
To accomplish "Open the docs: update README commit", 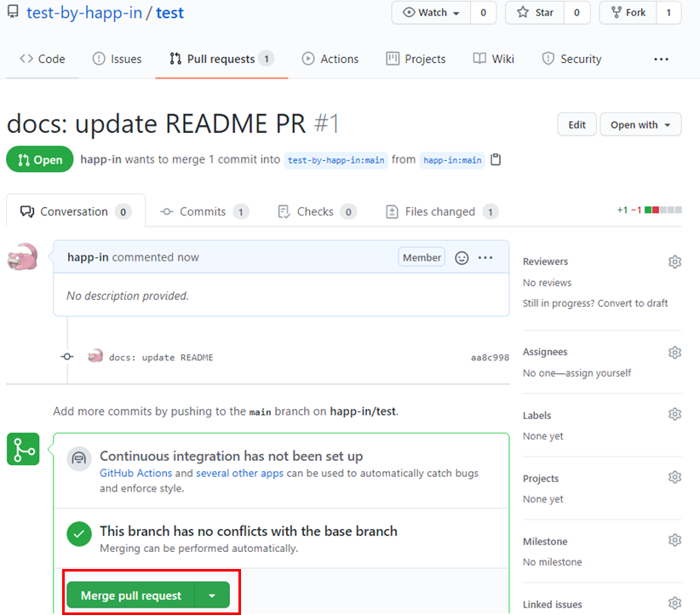I will pos(161,357).
